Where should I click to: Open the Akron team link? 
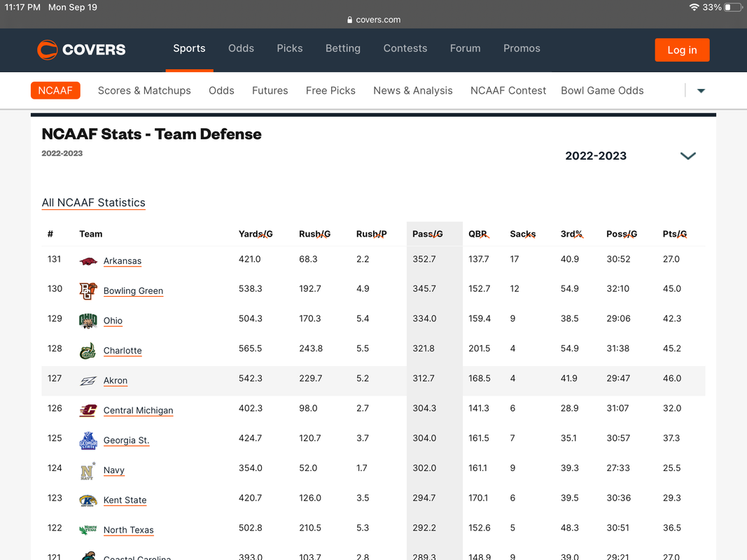116,381
